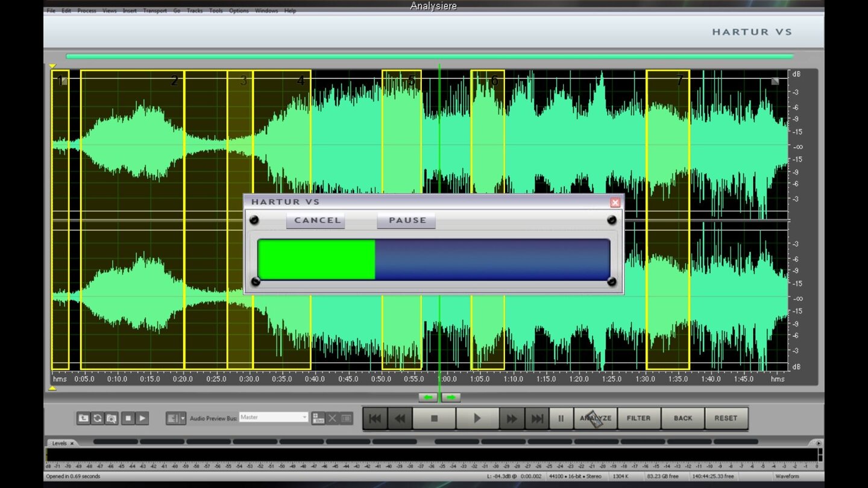
Task: Click the 44100 • 16-bit • Stereo status entry
Action: [575, 477]
